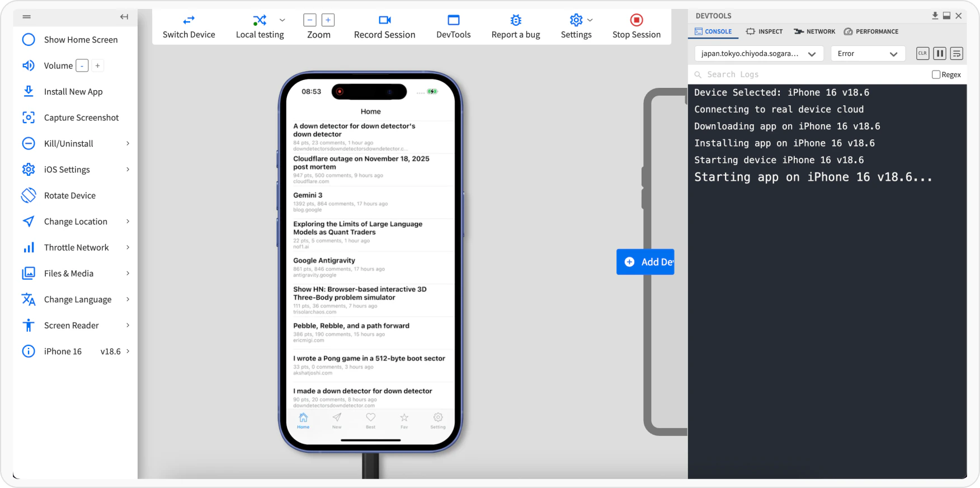Expand the Files & Media submenu arrow
The height and width of the screenshot is (488, 980).
tap(128, 273)
